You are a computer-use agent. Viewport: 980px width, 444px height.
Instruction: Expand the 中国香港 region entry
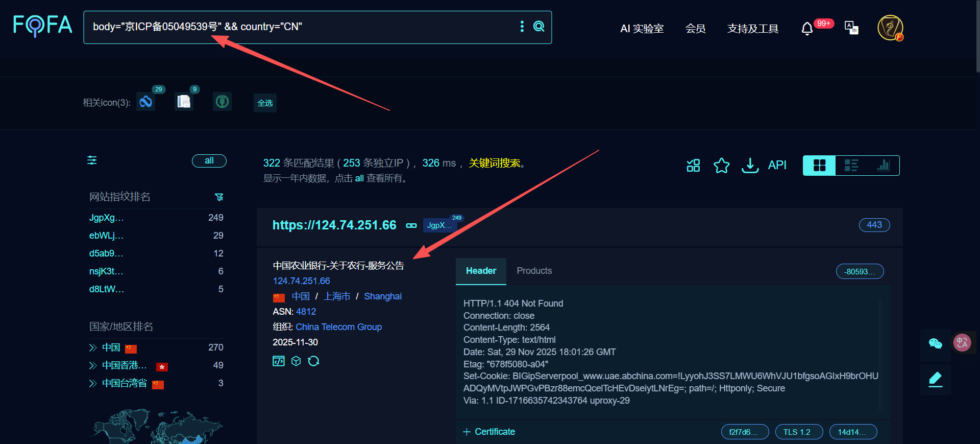coord(93,366)
